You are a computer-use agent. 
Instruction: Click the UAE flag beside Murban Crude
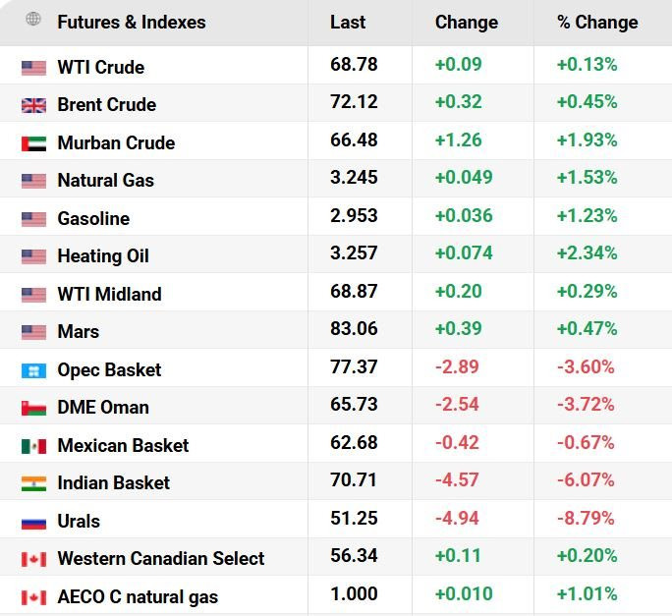pyautogui.click(x=33, y=143)
